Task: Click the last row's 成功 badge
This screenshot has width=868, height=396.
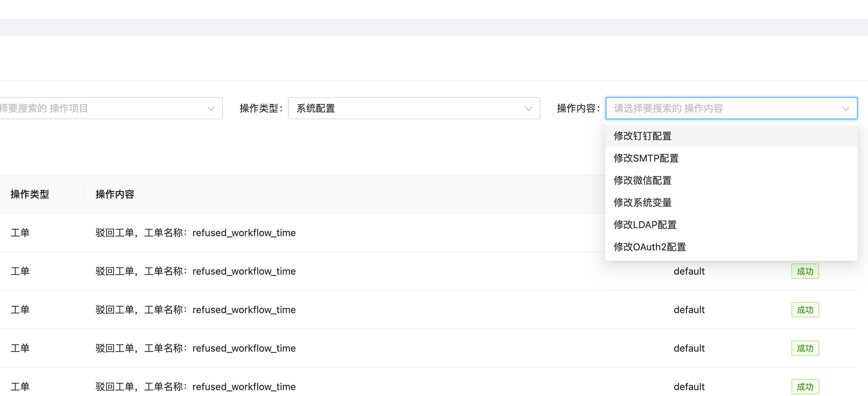Action: point(805,386)
